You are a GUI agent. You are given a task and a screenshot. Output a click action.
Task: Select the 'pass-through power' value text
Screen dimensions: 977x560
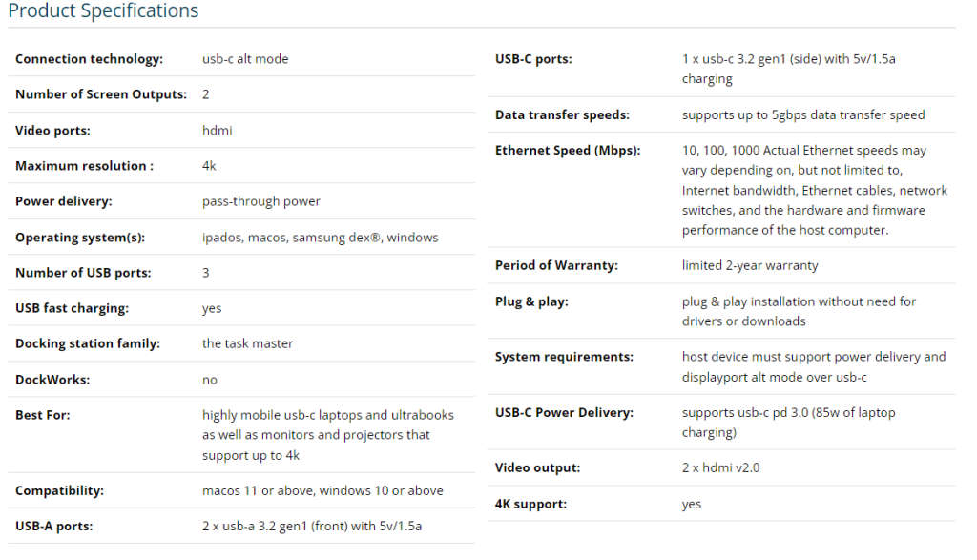coord(260,201)
